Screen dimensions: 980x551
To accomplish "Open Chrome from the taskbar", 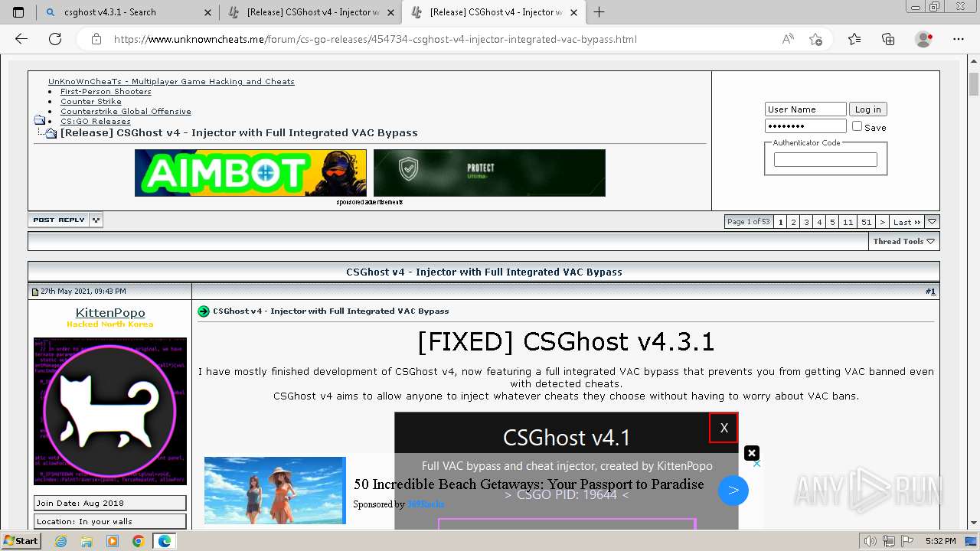I will [138, 541].
